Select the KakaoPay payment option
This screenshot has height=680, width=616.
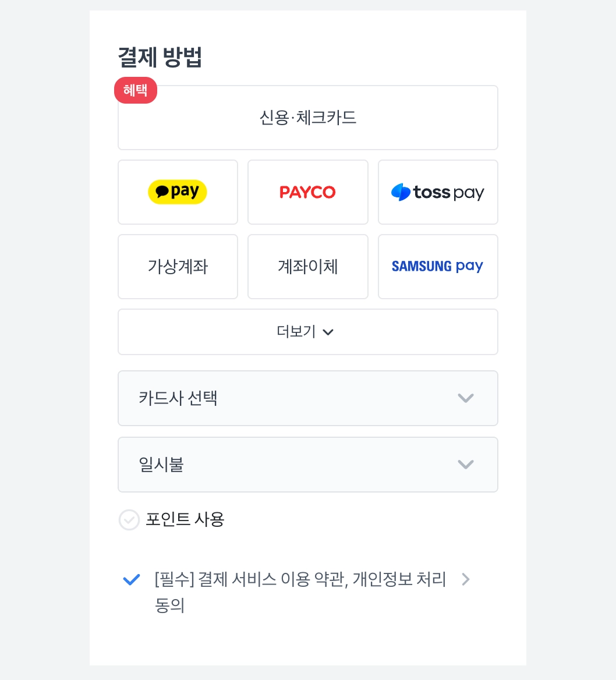178,192
